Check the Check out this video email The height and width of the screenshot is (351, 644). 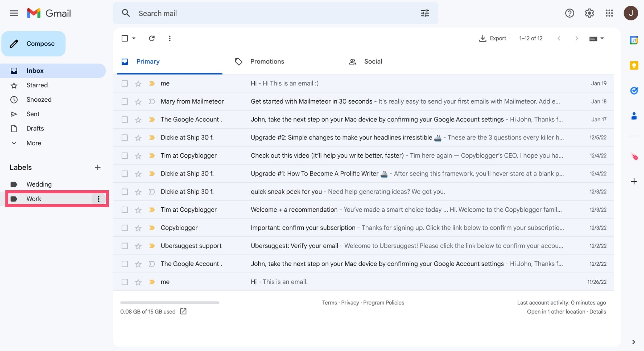click(x=125, y=156)
